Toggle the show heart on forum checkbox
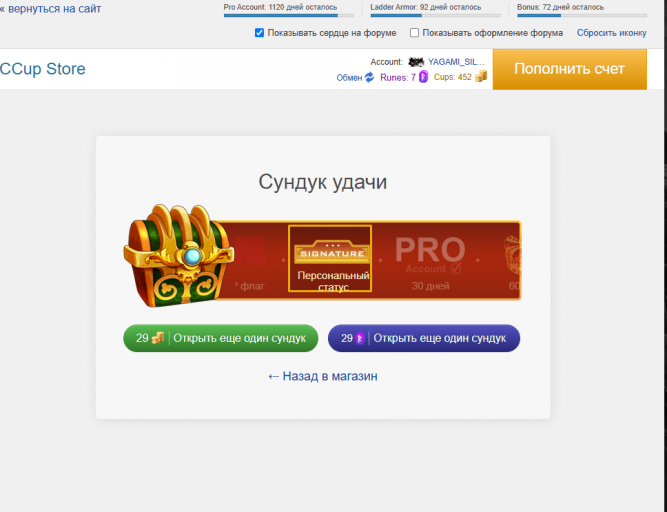667x512 pixels. click(259, 33)
